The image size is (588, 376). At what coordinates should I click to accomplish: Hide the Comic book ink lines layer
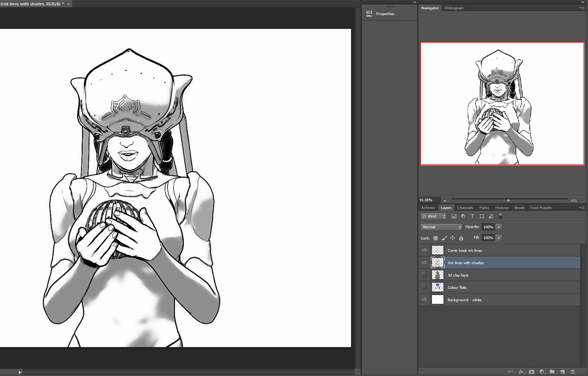click(424, 250)
